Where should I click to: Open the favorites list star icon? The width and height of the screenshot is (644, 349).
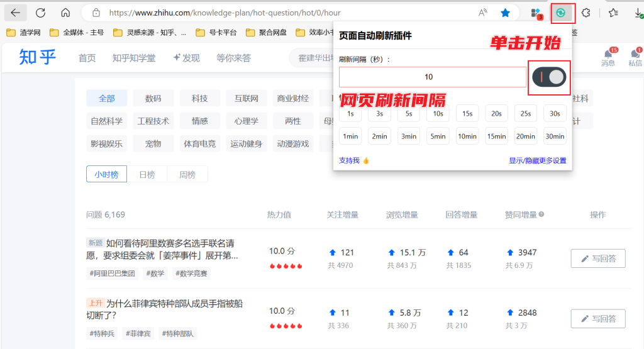tap(613, 13)
